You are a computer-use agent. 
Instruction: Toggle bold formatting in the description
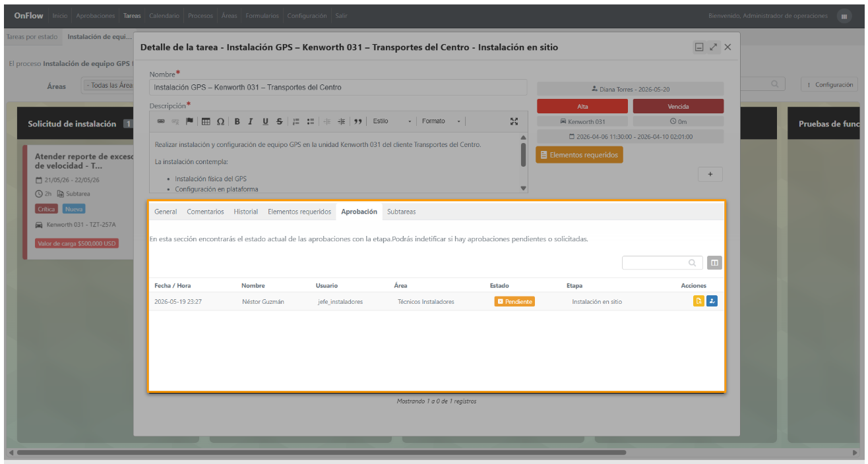tap(237, 121)
